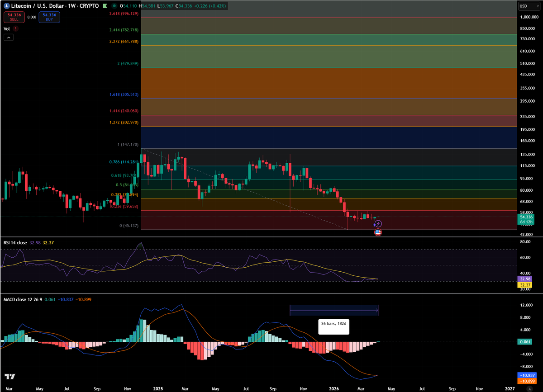The height and width of the screenshot is (392, 543).
Task: Click the yellow 32.37 RSI axis label
Action: (x=524, y=285)
